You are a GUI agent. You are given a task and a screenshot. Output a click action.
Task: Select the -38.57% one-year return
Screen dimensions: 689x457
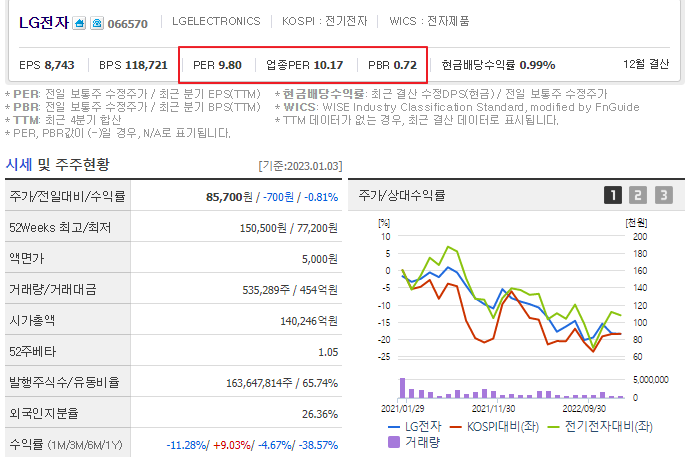[319, 445]
